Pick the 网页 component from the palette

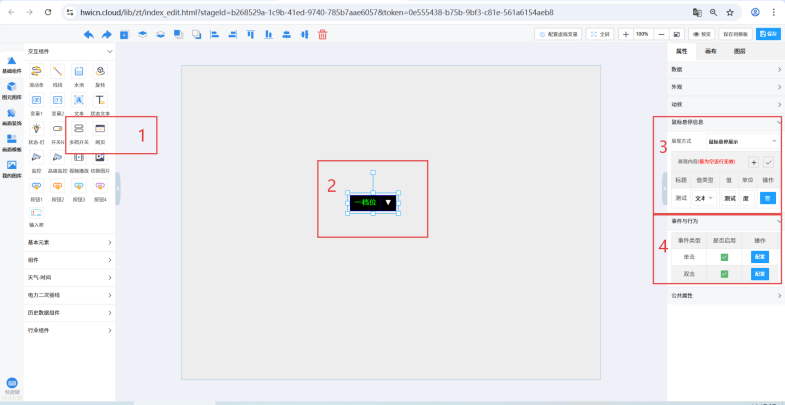point(100,130)
